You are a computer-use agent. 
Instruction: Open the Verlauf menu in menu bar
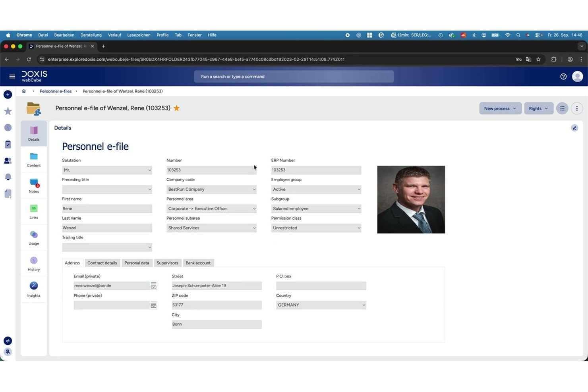tap(114, 35)
